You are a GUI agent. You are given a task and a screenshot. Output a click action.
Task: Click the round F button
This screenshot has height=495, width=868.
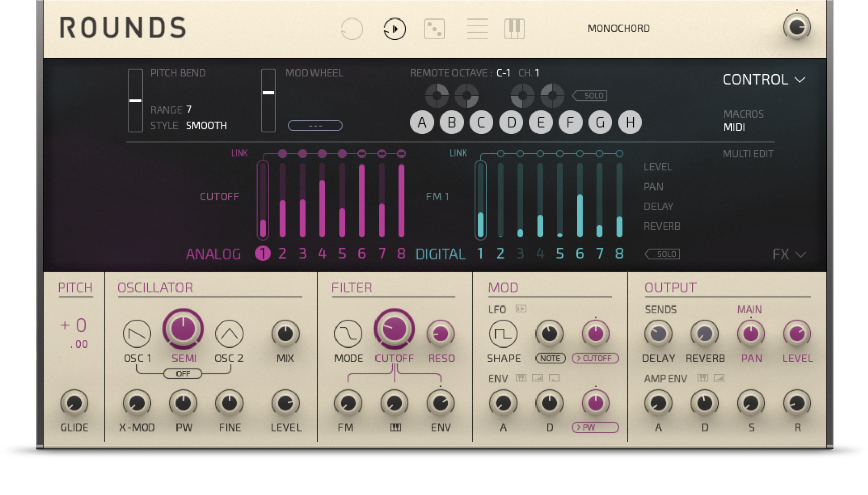(570, 122)
